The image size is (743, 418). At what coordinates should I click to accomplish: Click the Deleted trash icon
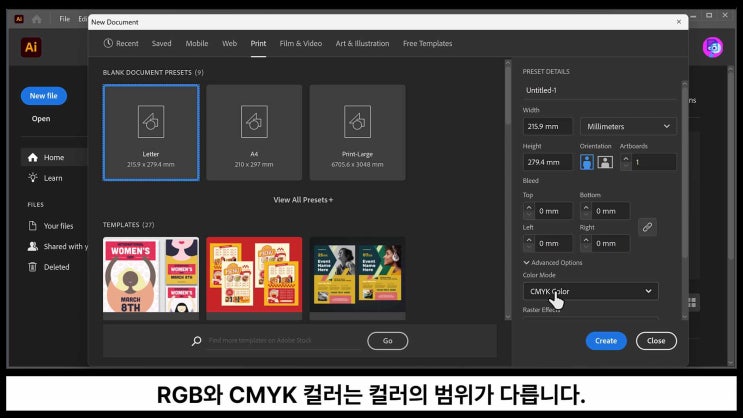pos(33,267)
